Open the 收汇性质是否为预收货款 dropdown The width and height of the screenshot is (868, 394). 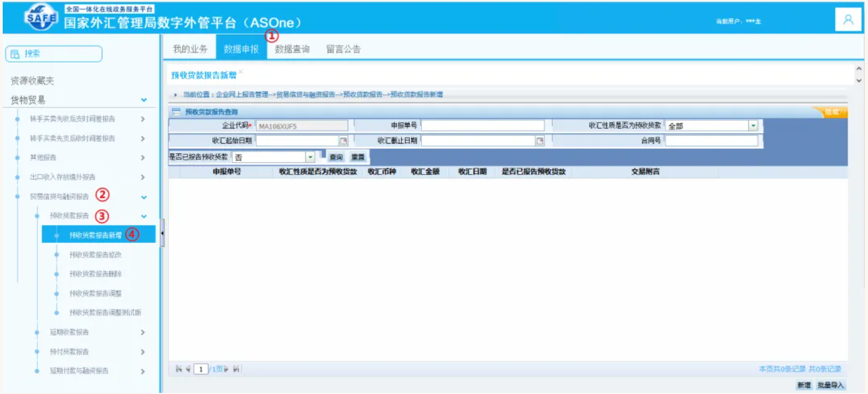(x=753, y=126)
